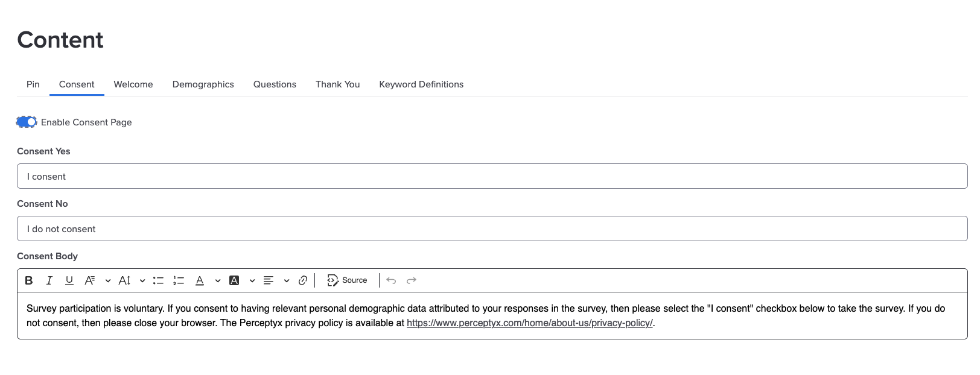Click into the Consent Yes text field
Viewport: 980px width, 375px height.
[x=492, y=176]
